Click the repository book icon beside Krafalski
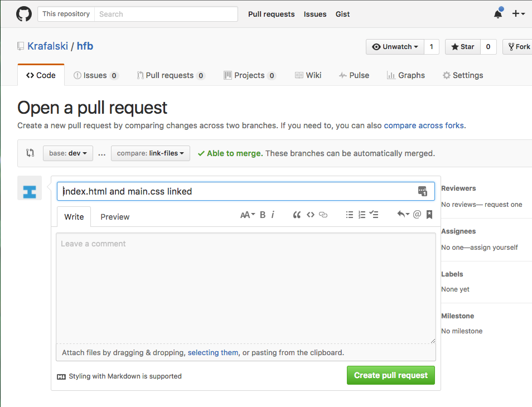Image resolution: width=532 pixels, height=407 pixels. (21, 46)
